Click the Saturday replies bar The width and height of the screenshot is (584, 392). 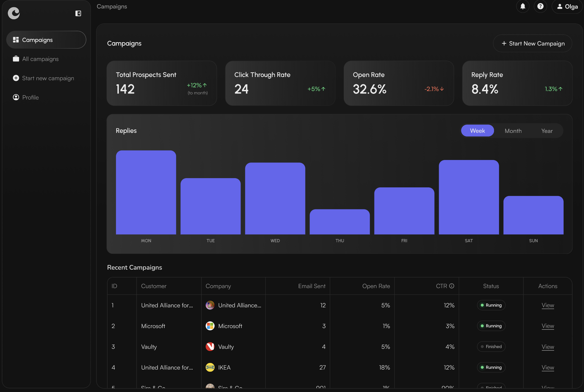[x=469, y=197]
